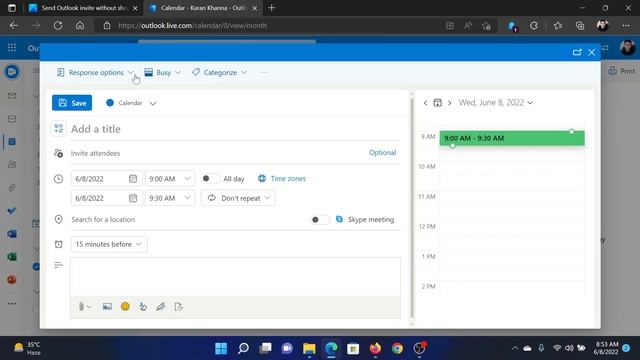The image size is (640, 360).
Task: Click the browser back arrow
Action: tap(14, 25)
